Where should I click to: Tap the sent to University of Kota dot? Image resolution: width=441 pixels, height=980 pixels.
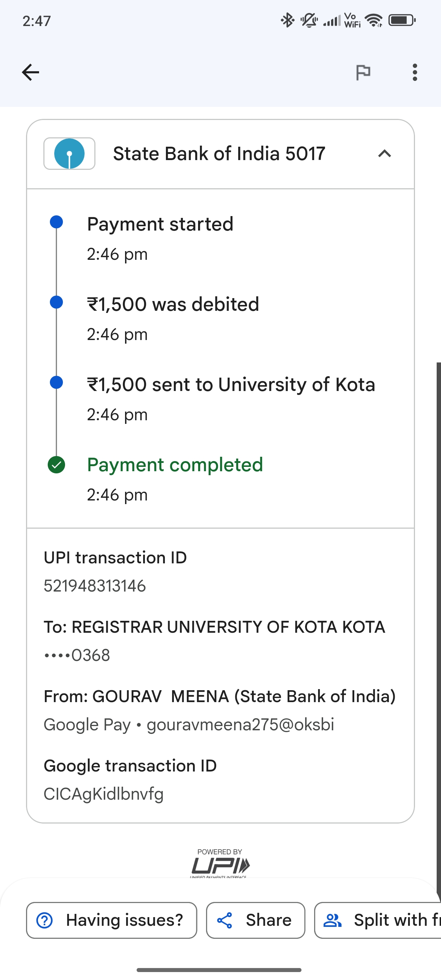(56, 382)
